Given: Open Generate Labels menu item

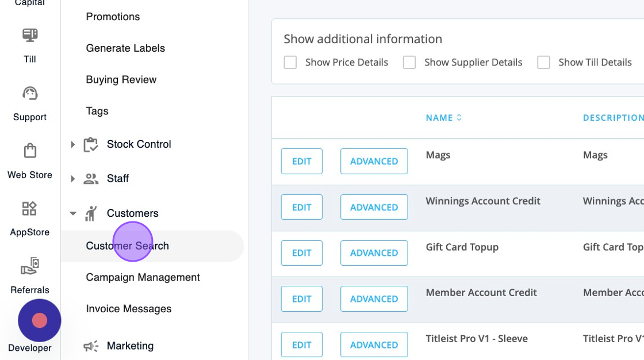Looking at the screenshot, I should click(x=125, y=48).
